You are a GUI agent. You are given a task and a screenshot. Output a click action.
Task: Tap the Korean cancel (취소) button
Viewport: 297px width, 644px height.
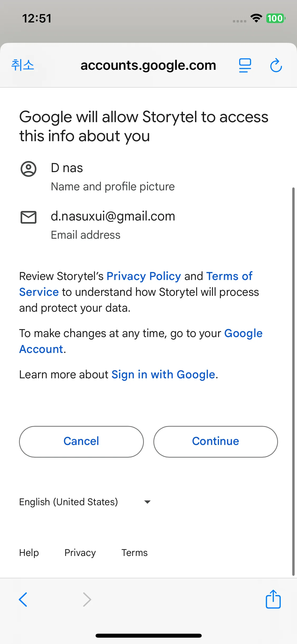point(23,65)
